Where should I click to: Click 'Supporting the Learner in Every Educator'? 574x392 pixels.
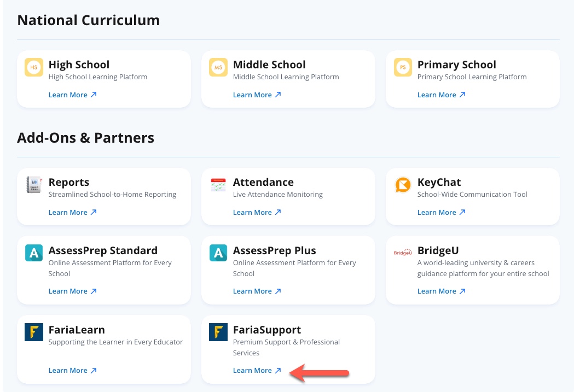pos(115,342)
